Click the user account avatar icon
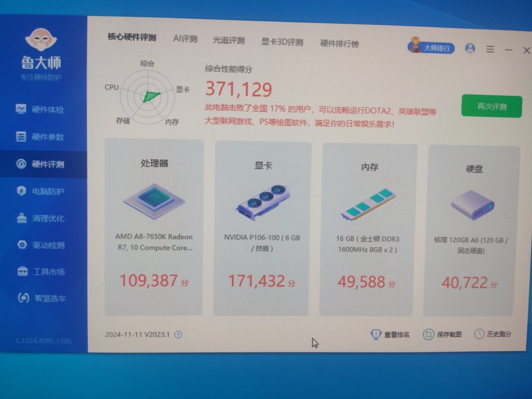Screen dimensions: 532x399 coord(470,48)
